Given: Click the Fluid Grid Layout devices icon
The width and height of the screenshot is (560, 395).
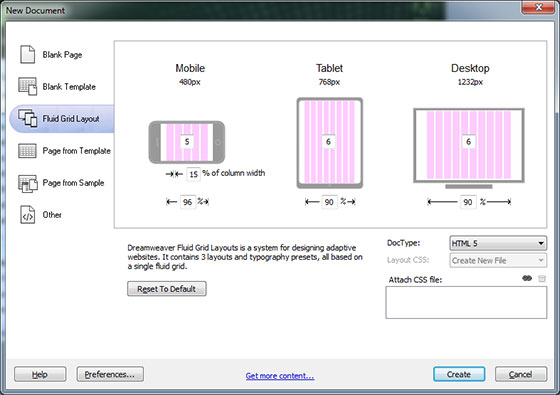Looking at the screenshot, I should coord(28,118).
